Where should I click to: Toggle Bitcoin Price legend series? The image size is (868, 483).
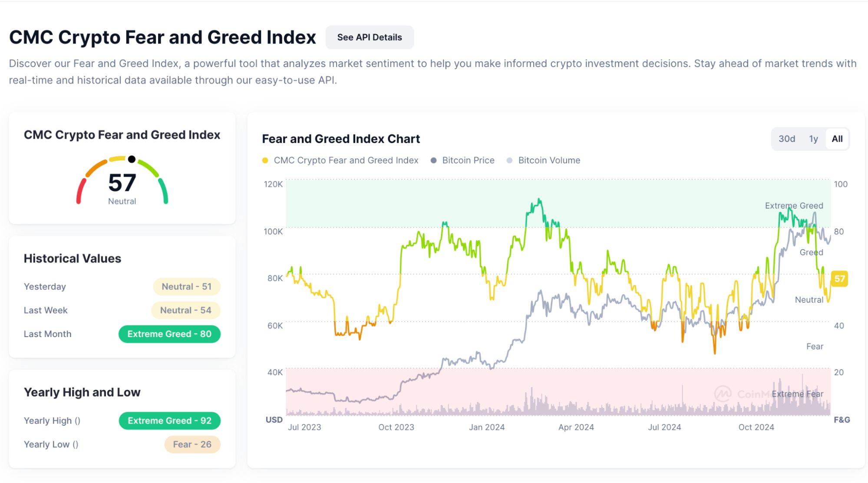(468, 160)
